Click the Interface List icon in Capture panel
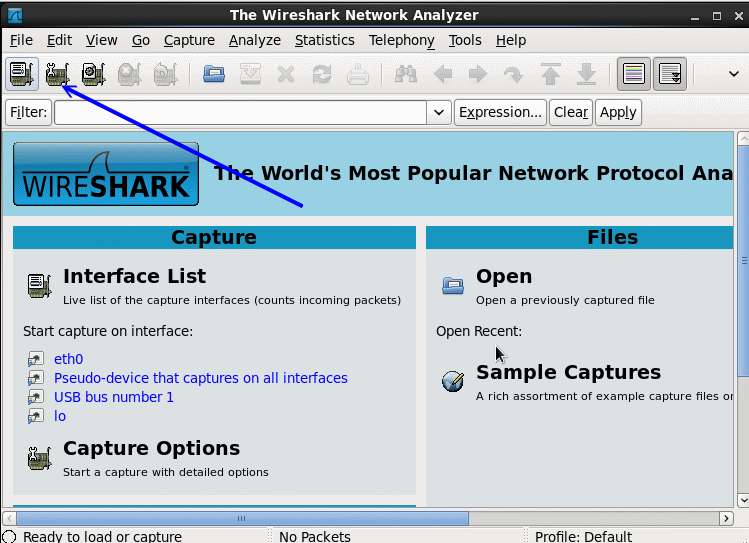 (x=39, y=286)
